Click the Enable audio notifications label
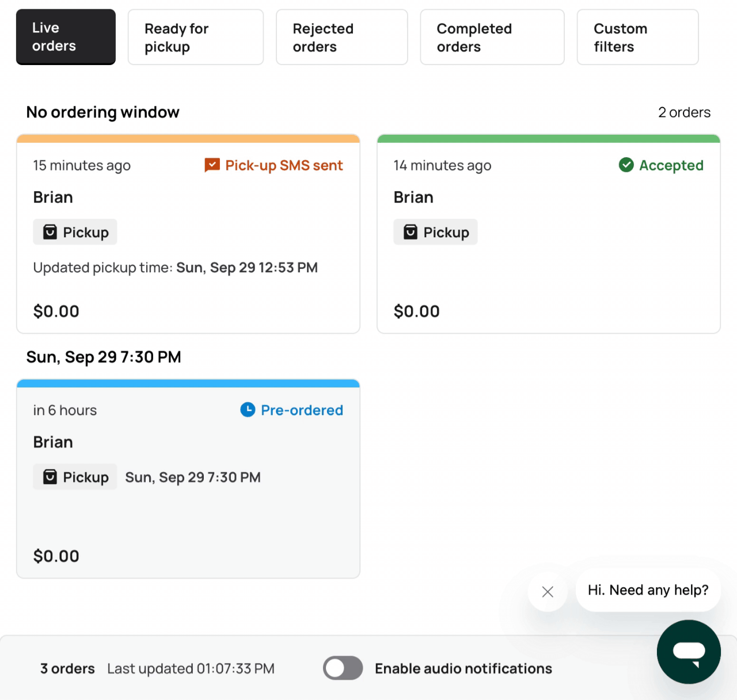Screen dimensions: 737x700 [x=464, y=668]
